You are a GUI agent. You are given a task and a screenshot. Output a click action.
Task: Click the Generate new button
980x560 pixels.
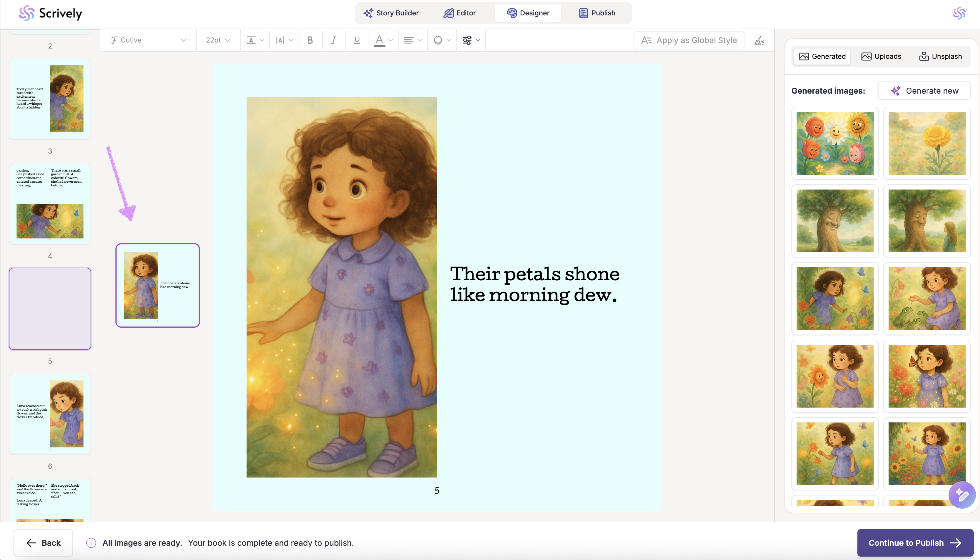924,91
